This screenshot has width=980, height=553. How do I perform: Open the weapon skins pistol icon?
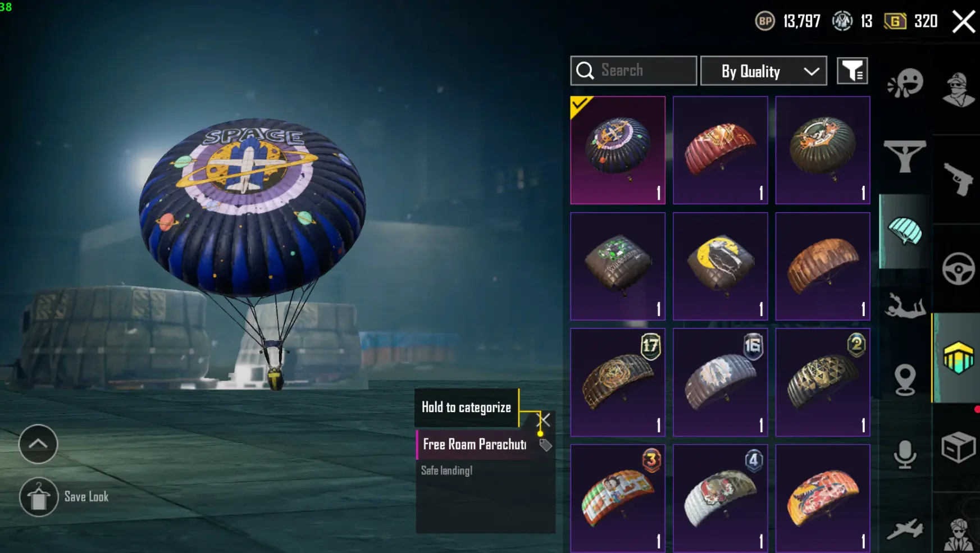[x=958, y=179]
